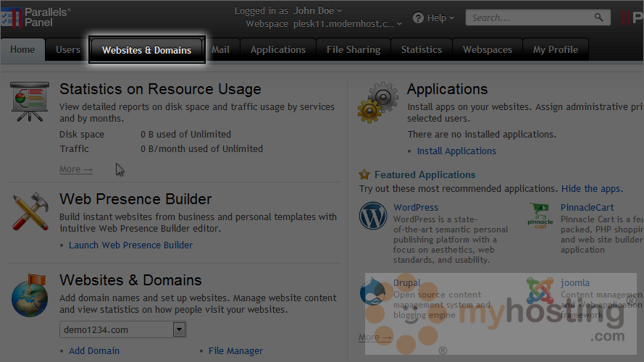The height and width of the screenshot is (362, 644).
Task: Switch to the File Sharing tab
Action: pos(354,50)
